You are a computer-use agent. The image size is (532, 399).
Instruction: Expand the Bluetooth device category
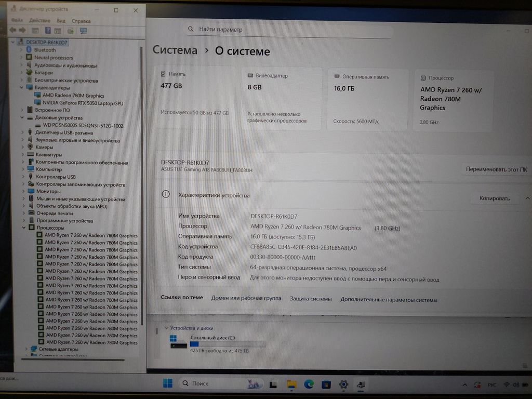point(22,50)
